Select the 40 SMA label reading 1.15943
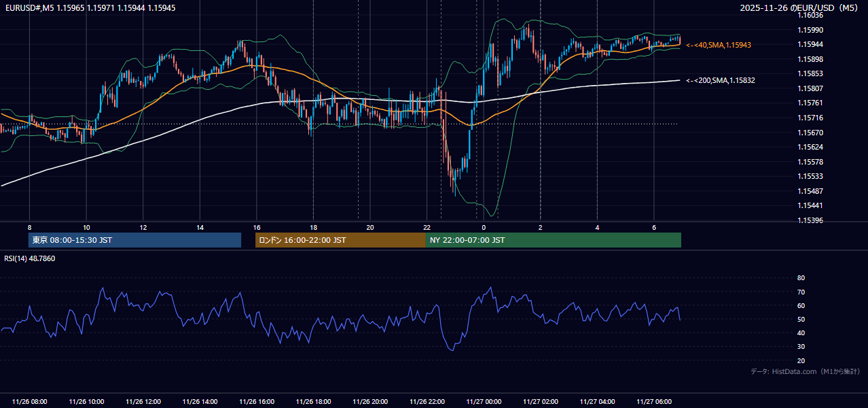 click(719, 45)
